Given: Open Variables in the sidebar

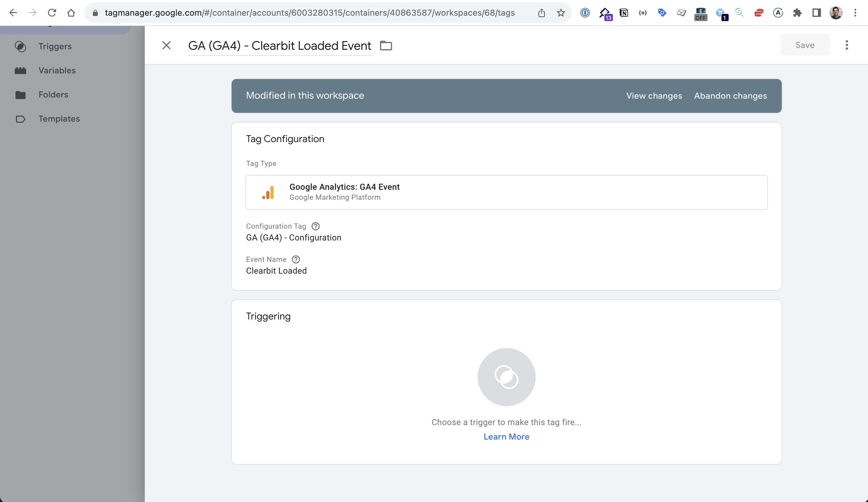Looking at the screenshot, I should point(57,70).
